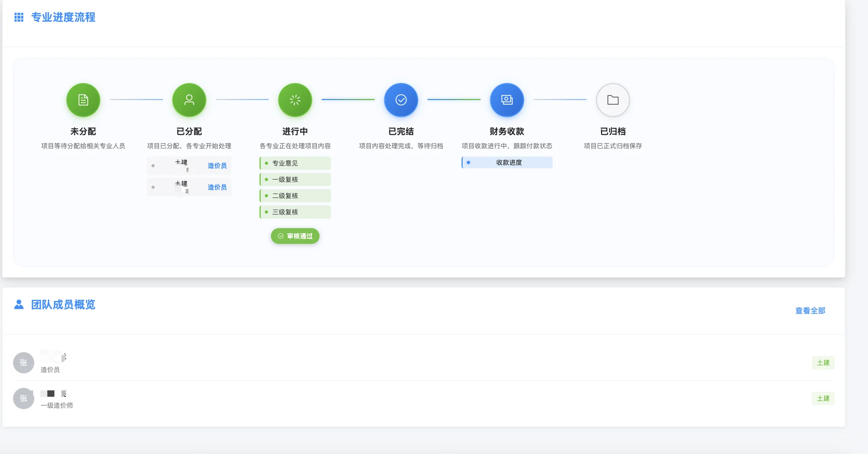The image size is (868, 454).
Task: Click the 审核通过 approval button
Action: [x=295, y=236]
